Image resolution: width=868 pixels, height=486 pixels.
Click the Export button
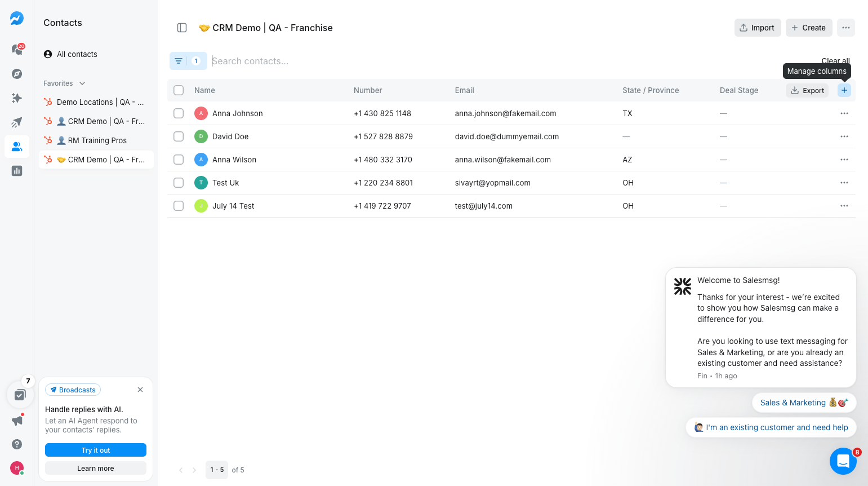807,90
